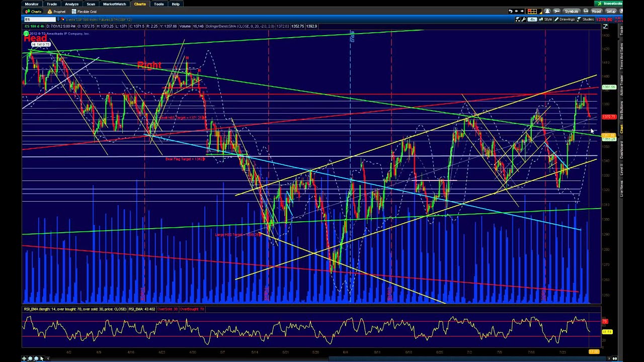Open the Setup menu button
644x362 pixels.
click(611, 11)
